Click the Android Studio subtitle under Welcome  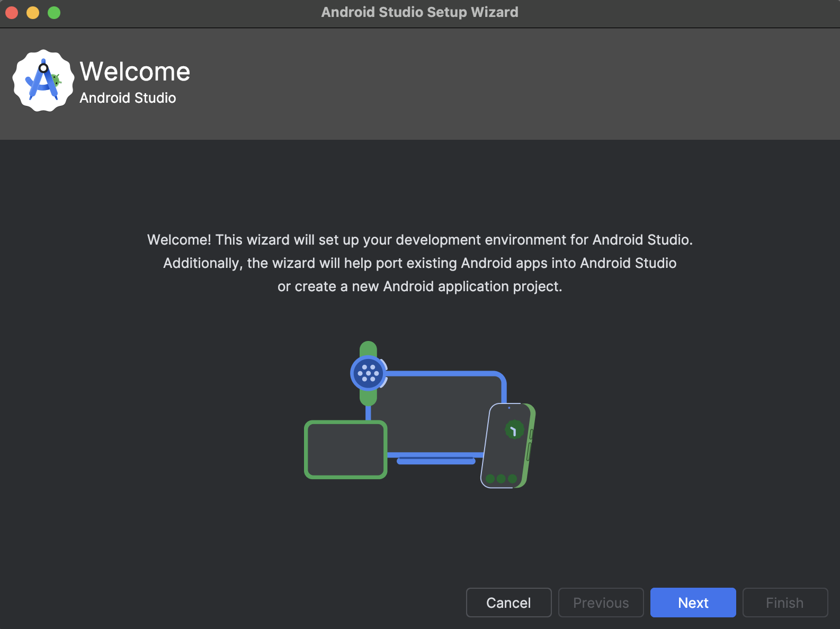128,98
